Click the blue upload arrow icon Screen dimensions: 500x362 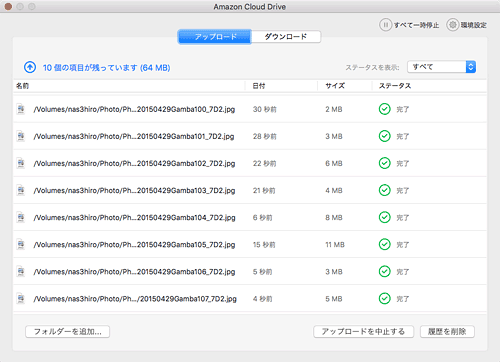(30, 67)
